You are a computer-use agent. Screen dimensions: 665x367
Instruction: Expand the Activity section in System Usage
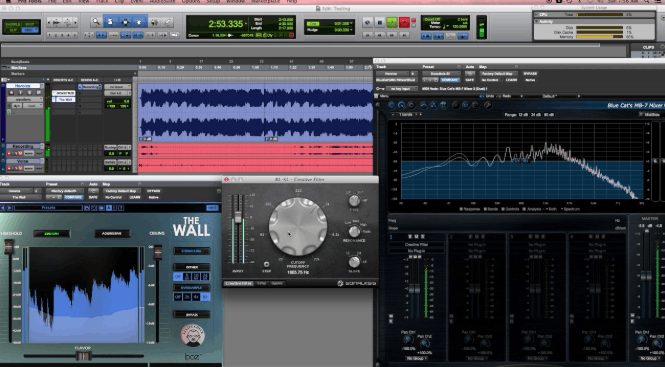[x=537, y=21]
